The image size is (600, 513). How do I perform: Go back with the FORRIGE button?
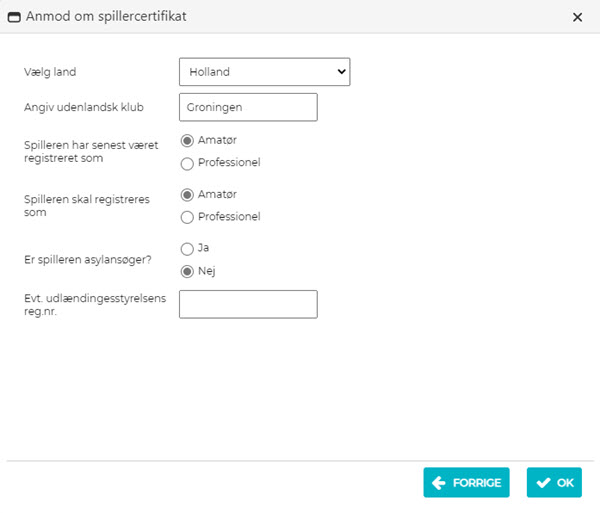(x=466, y=482)
